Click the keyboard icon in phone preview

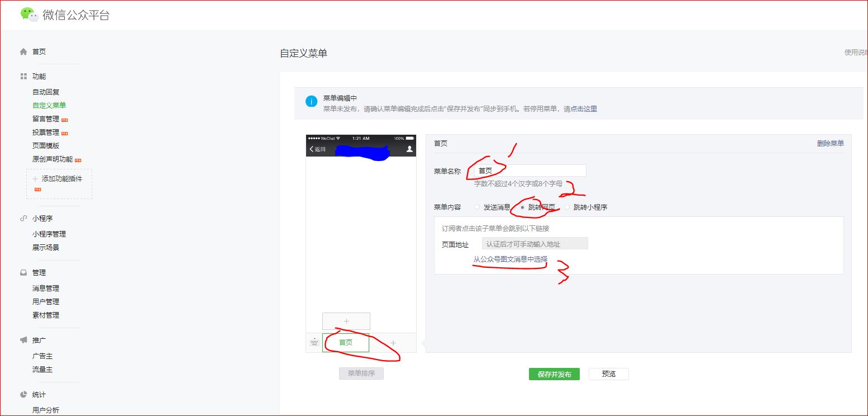(314, 342)
